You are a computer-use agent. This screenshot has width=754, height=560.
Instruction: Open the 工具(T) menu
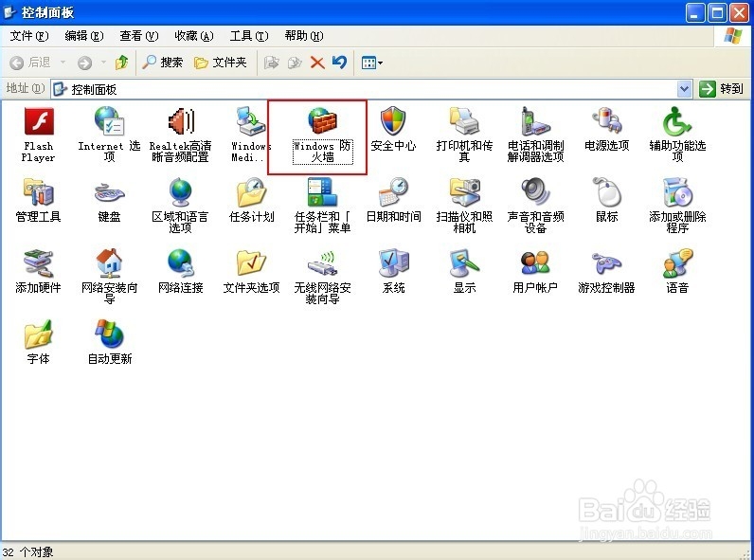coord(248,36)
